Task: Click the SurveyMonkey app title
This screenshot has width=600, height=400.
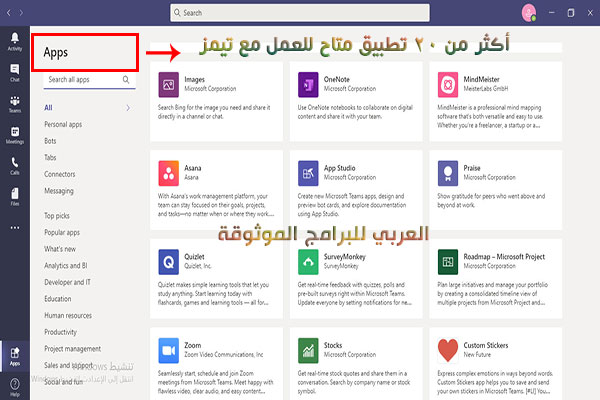Action: pos(345,257)
